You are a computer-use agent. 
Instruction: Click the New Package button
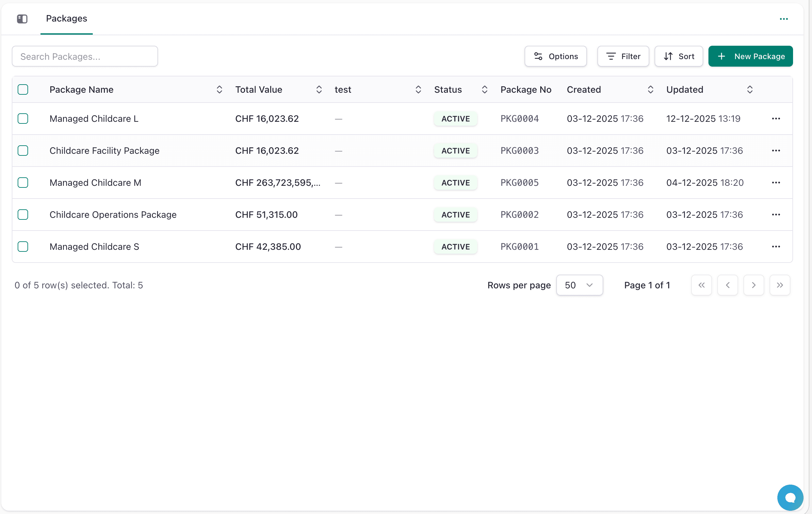750,56
